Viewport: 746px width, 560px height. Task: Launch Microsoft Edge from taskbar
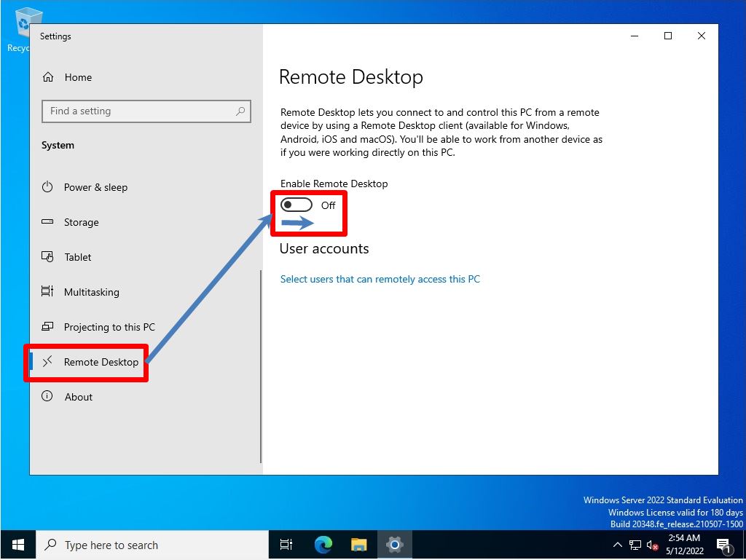click(x=323, y=545)
